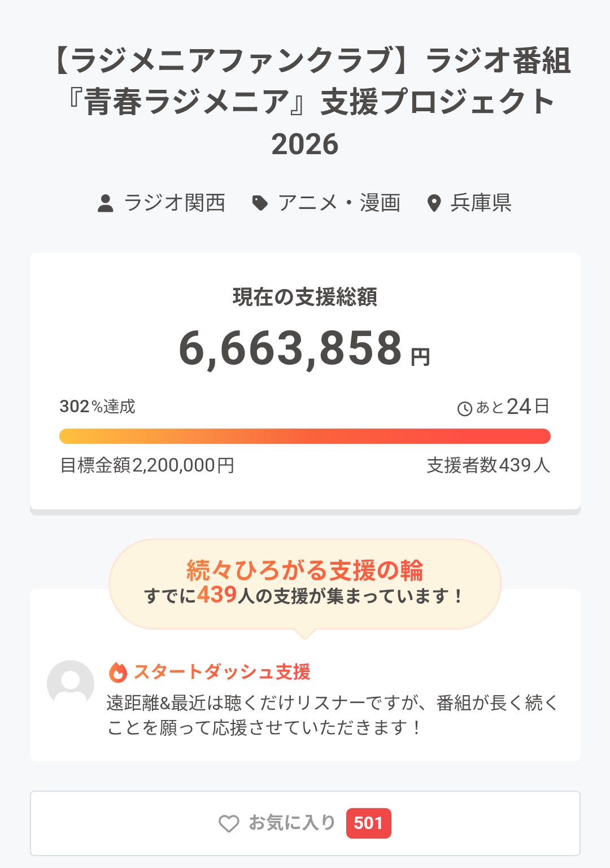
Task: Click the clock icon beside あと24日
Action: point(464,408)
